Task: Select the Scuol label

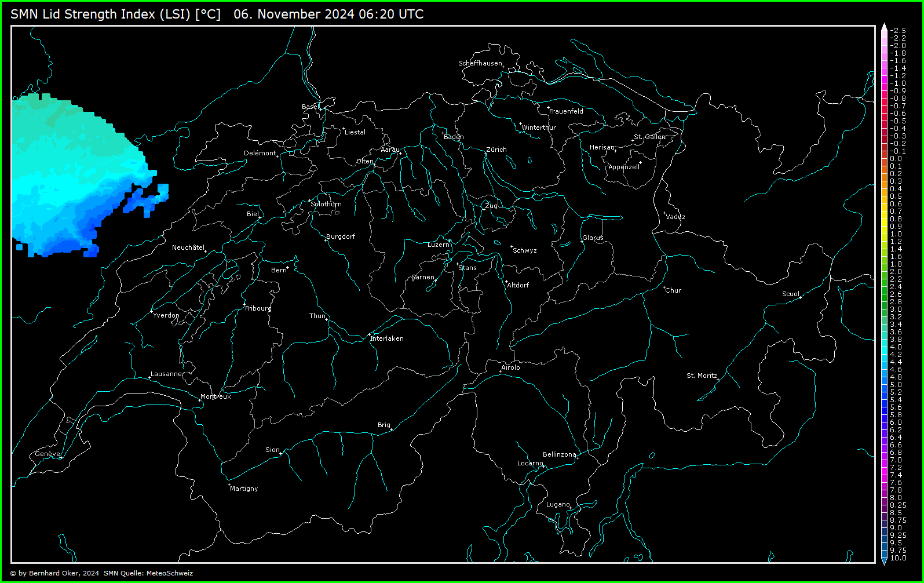Action: pos(791,294)
